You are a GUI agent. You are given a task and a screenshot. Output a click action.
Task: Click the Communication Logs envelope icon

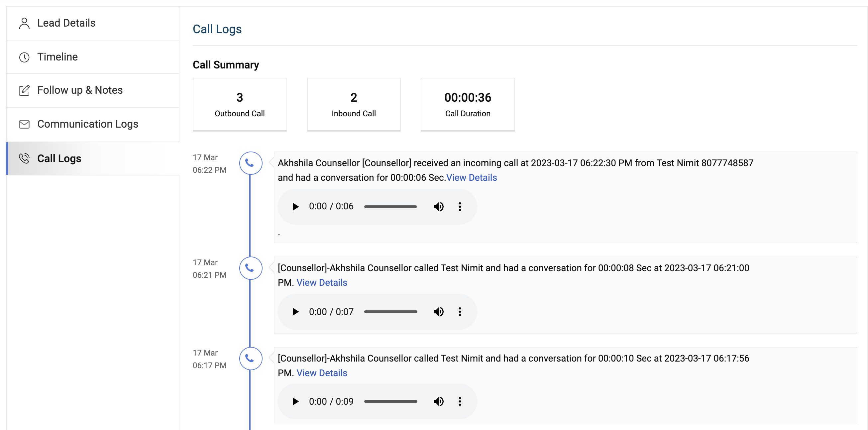coord(24,124)
